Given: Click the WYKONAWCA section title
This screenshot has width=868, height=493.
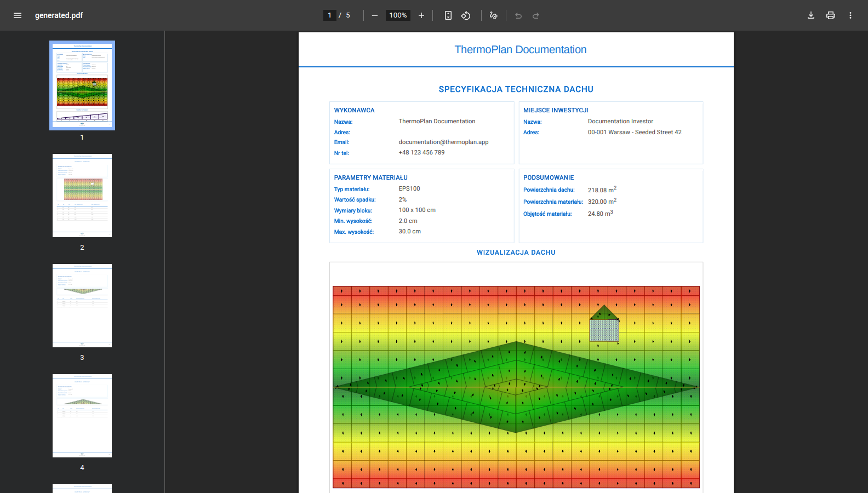Looking at the screenshot, I should point(355,111).
